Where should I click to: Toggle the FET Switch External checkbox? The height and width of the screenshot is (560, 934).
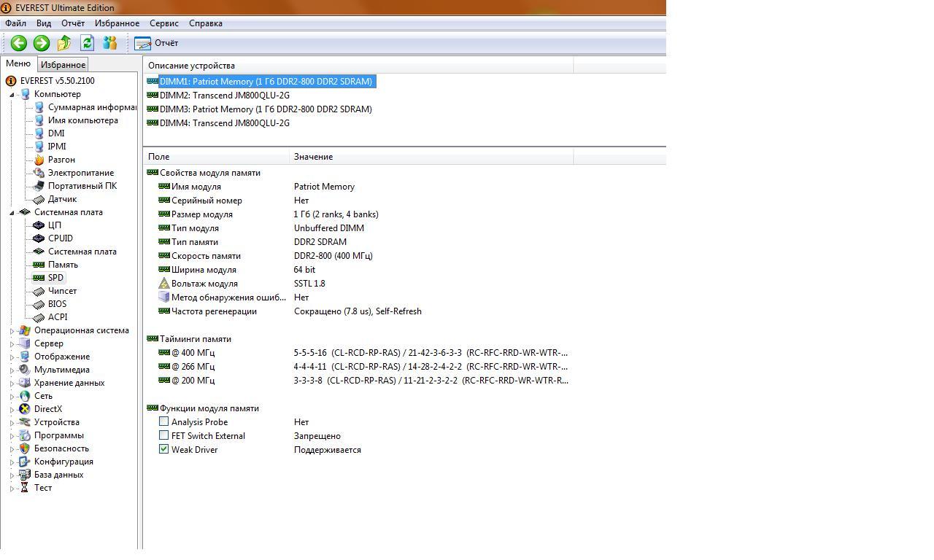point(164,435)
